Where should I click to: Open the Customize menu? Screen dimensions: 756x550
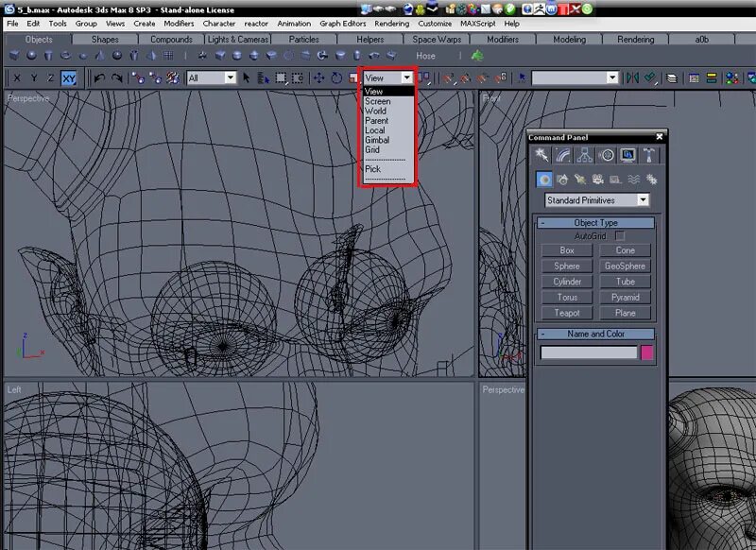coord(434,24)
